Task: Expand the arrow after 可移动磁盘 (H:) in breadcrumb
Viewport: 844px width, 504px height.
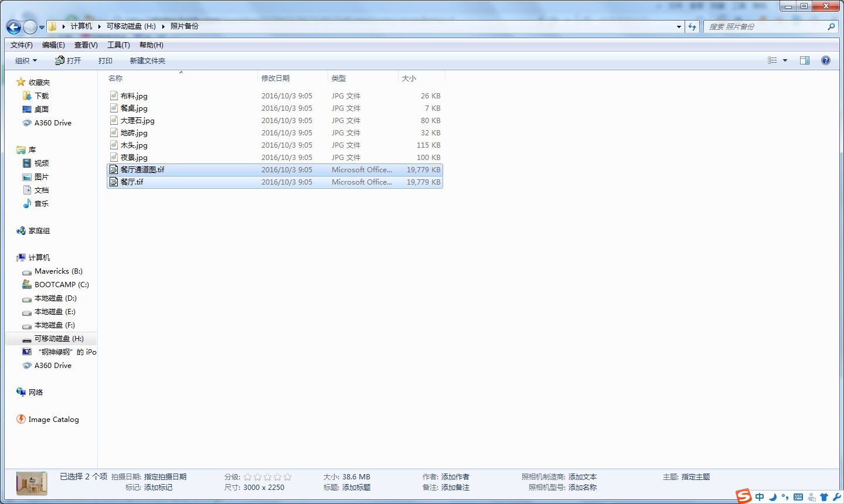Action: 164,26
